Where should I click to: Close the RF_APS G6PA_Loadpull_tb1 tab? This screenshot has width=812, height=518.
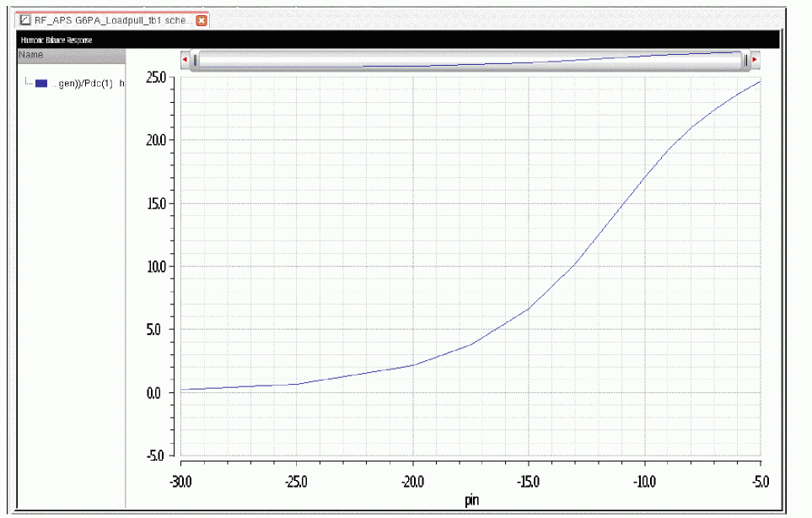point(202,20)
